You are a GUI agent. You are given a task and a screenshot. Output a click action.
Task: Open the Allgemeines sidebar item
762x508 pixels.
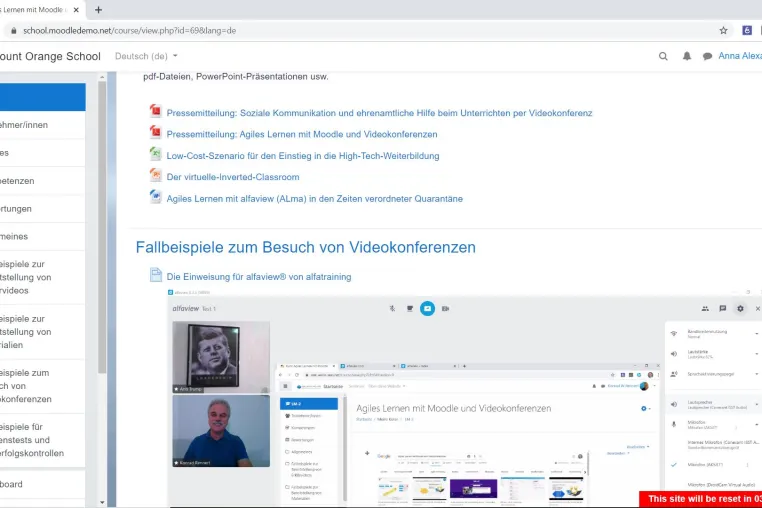click(x=43, y=236)
